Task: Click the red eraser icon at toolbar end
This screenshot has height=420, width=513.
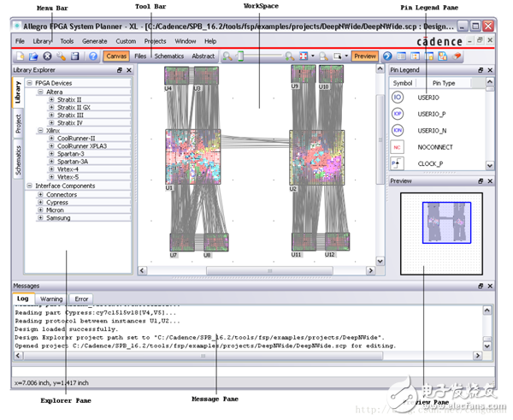Action: [x=457, y=56]
